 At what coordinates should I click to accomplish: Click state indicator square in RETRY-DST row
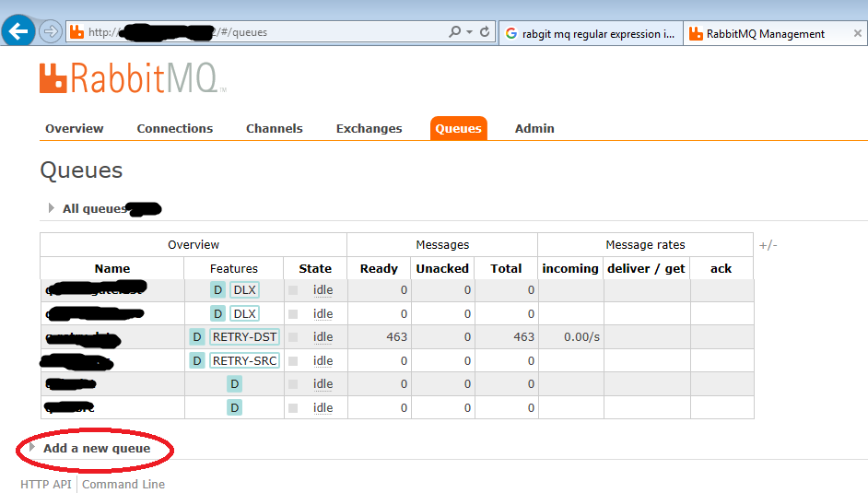point(293,337)
